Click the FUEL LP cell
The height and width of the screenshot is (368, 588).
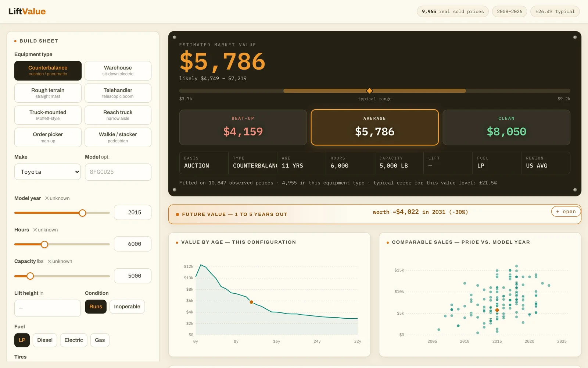coord(497,163)
